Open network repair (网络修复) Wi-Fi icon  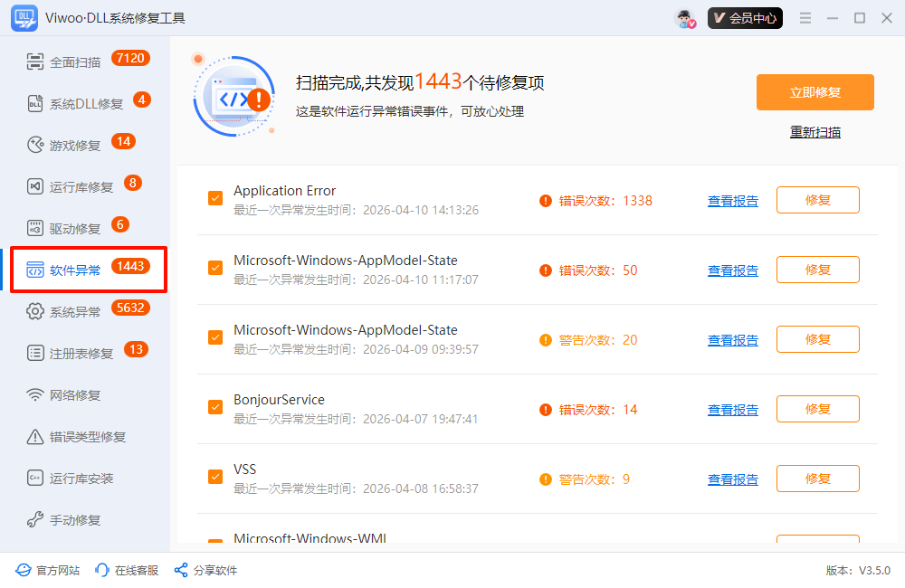pyautogui.click(x=35, y=395)
